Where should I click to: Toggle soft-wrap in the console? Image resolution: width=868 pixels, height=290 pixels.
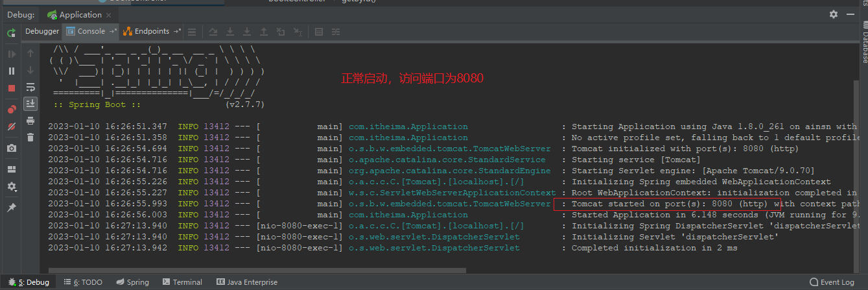(x=30, y=87)
